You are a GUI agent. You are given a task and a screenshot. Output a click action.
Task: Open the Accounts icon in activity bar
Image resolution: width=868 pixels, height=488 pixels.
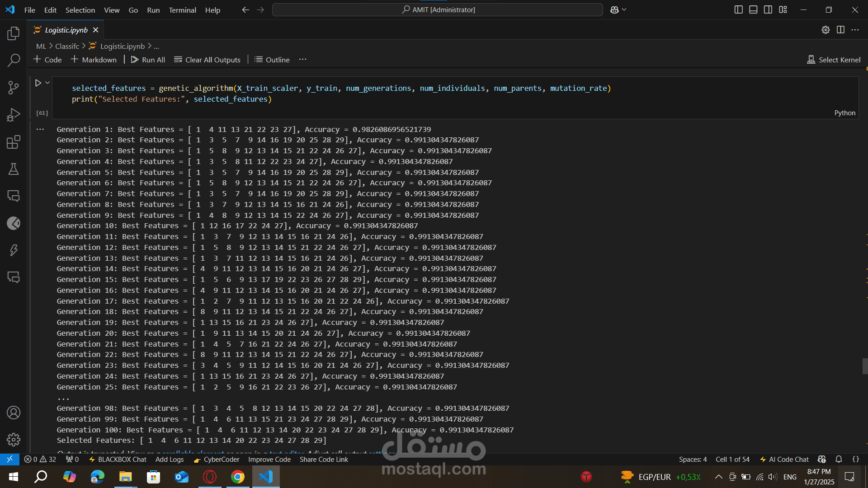(x=14, y=413)
